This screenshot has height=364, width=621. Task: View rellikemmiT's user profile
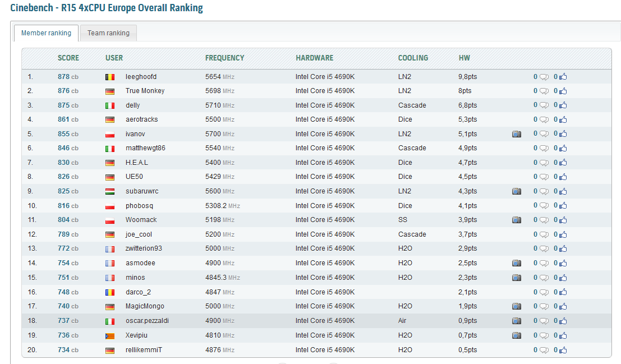pyautogui.click(x=144, y=350)
